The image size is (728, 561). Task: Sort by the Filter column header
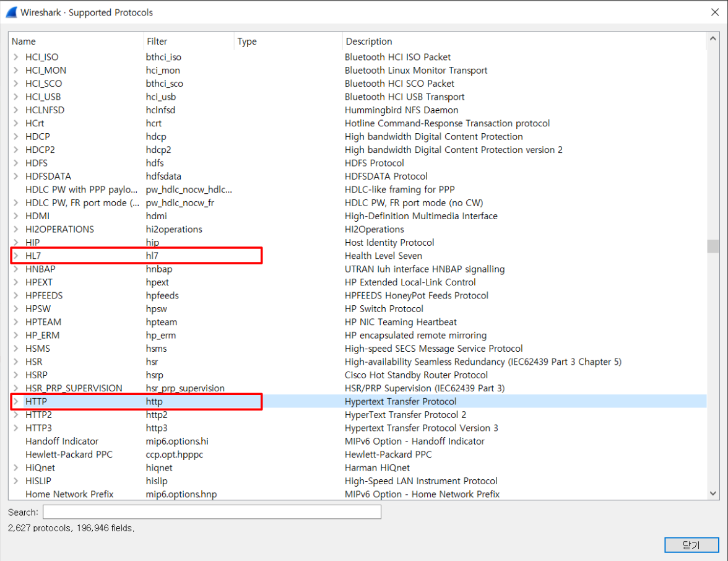click(x=189, y=41)
